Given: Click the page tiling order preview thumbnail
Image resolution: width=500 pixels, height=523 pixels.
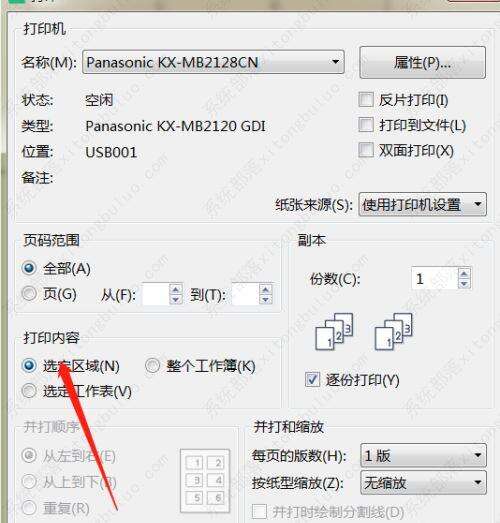Looking at the screenshot, I should click(205, 481).
